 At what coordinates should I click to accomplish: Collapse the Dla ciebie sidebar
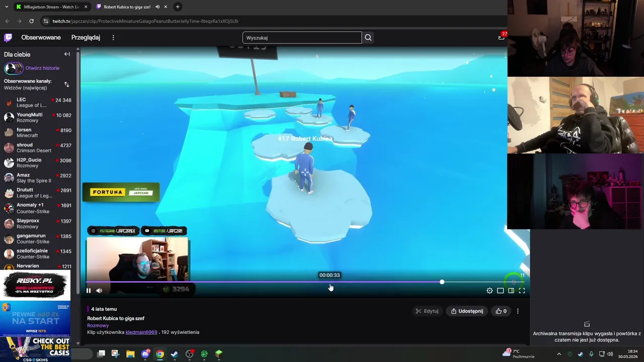point(67,54)
